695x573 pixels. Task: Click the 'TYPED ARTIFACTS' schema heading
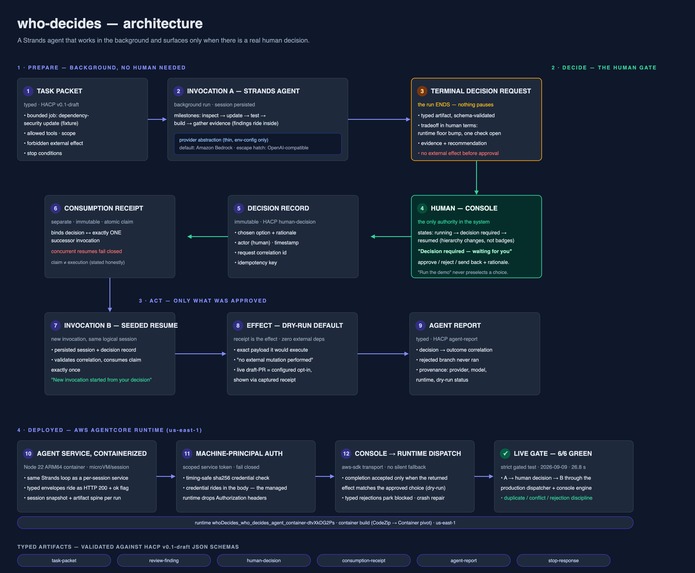pos(128,547)
